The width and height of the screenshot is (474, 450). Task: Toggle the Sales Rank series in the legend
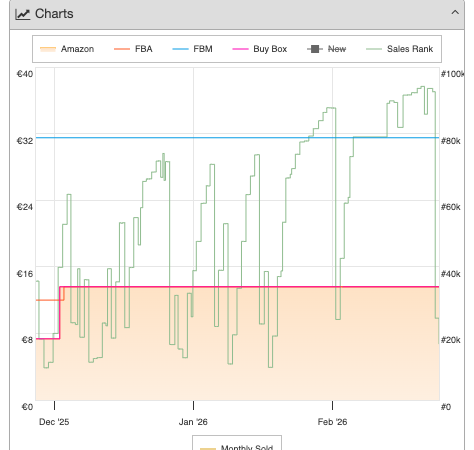[400, 49]
